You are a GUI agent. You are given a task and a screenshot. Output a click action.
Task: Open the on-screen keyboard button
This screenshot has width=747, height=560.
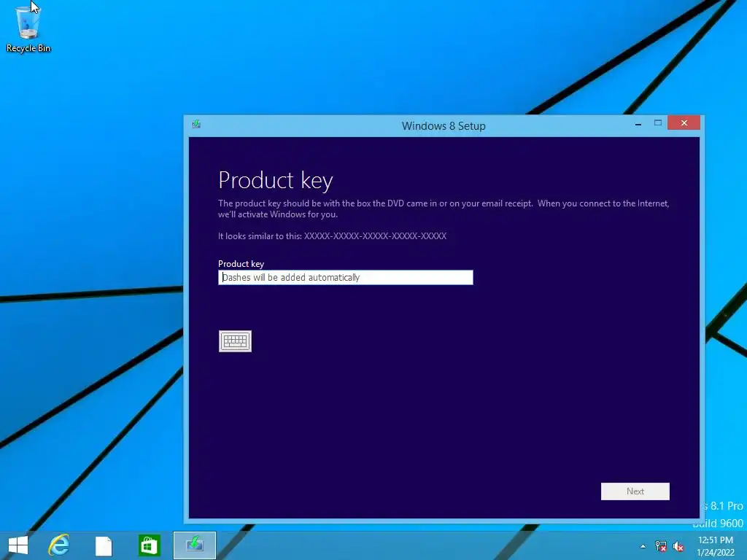tap(235, 341)
